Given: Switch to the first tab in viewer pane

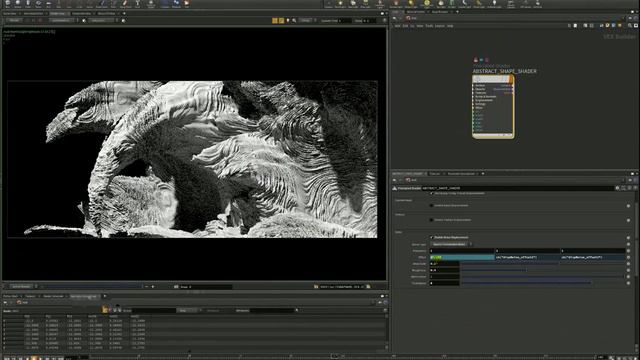Looking at the screenshot, I should [11, 13].
